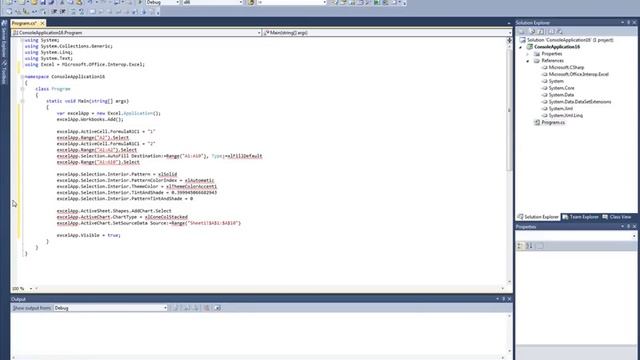
Task: Click View Code icon in Solution Explorer toolbar
Action: [x=551, y=31]
